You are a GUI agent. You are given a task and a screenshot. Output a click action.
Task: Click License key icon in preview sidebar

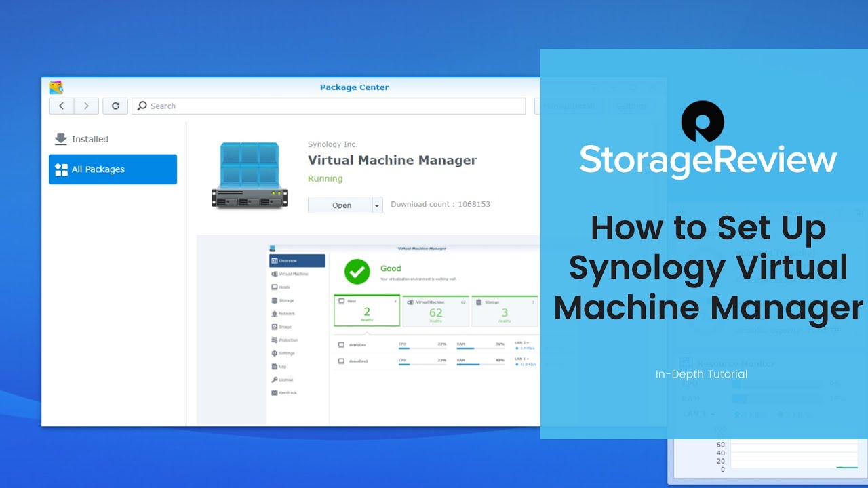[274, 380]
